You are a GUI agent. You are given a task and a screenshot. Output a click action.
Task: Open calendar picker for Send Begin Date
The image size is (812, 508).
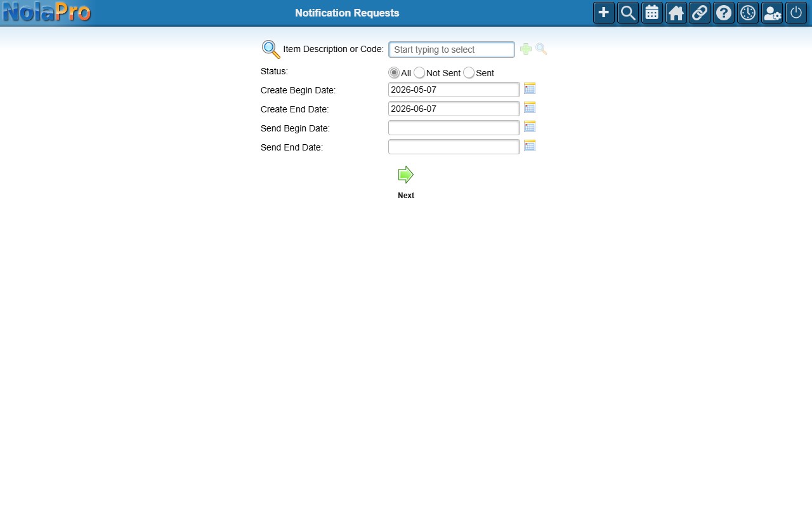pos(530,126)
